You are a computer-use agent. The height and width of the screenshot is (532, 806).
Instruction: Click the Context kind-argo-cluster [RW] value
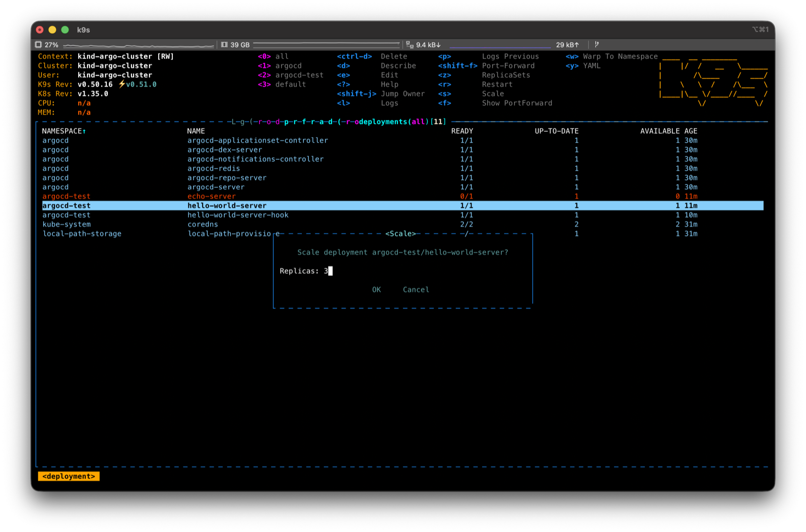(x=125, y=56)
